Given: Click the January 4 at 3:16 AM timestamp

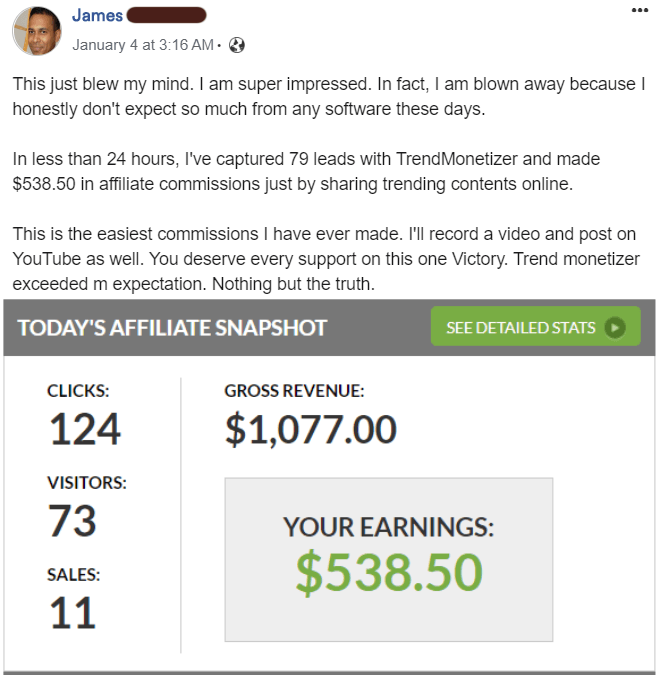Looking at the screenshot, I should (143, 44).
